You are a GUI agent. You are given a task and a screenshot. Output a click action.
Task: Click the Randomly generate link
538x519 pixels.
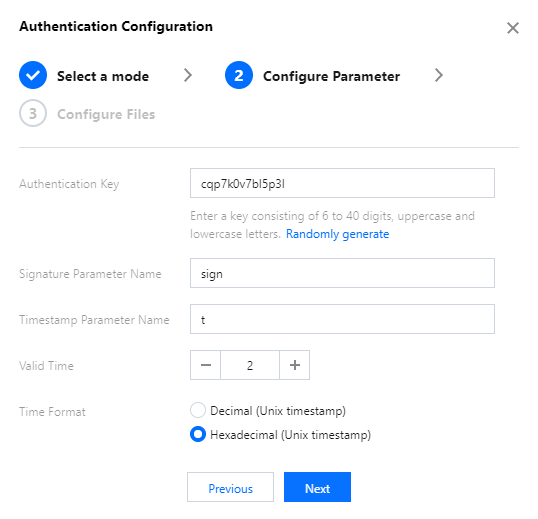coord(338,234)
